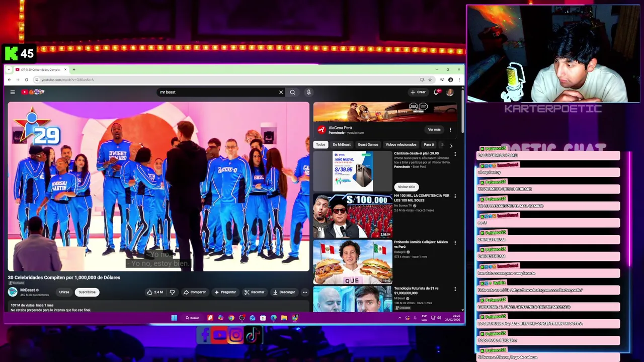Select the '30 Celebridades Compiten' browser tab
The width and height of the screenshot is (644, 362).
pos(40,69)
